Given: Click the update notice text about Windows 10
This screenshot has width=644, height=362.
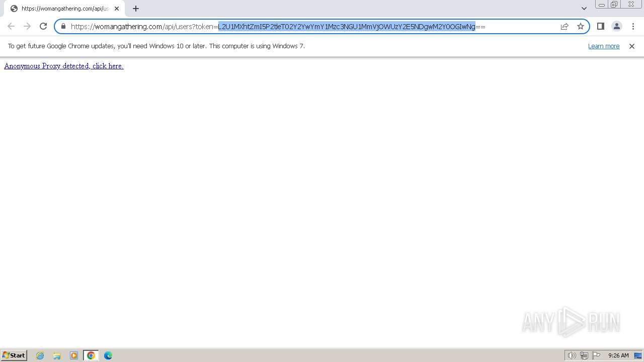Looking at the screenshot, I should pos(156,46).
